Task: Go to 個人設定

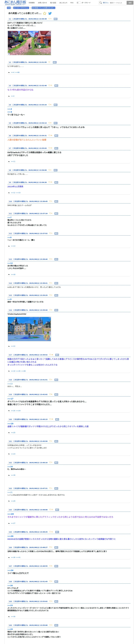Action: pyautogui.click(x=53, y=3)
